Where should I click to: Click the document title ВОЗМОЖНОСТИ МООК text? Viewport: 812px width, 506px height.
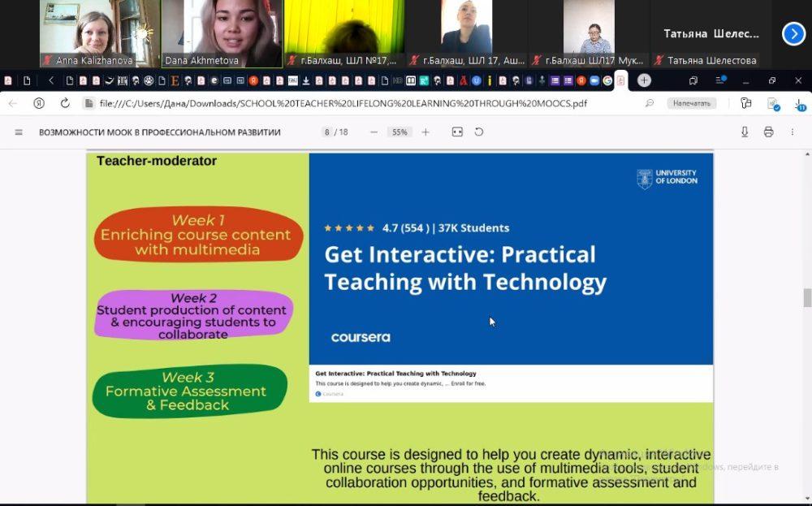[x=159, y=132]
